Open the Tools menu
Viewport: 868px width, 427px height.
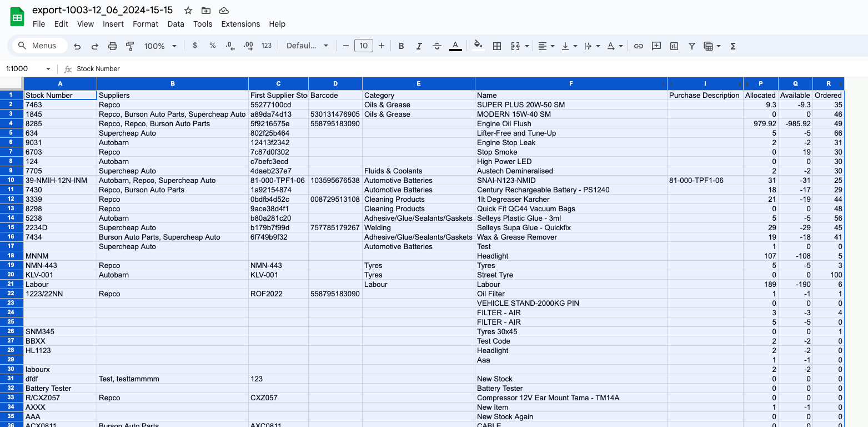click(x=203, y=24)
